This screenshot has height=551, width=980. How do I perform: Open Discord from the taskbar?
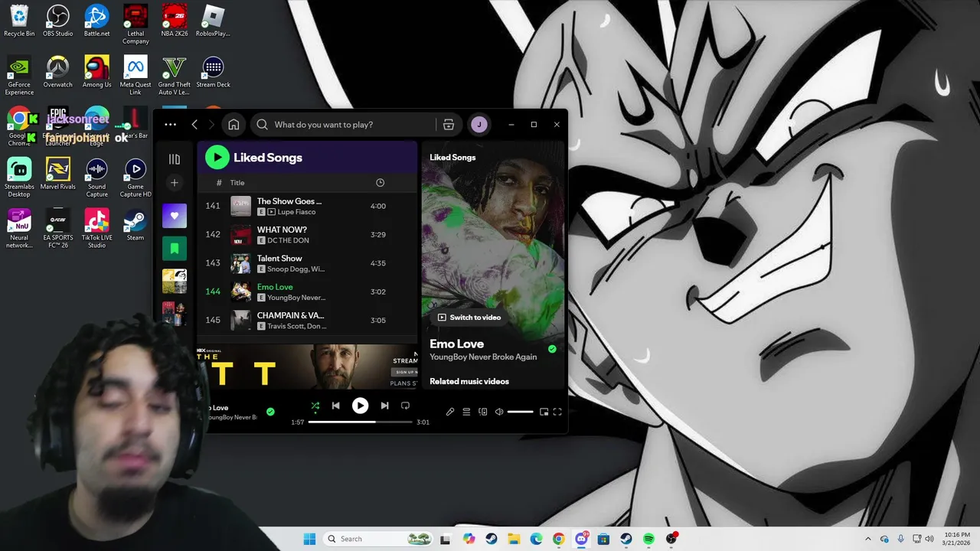[x=581, y=539]
